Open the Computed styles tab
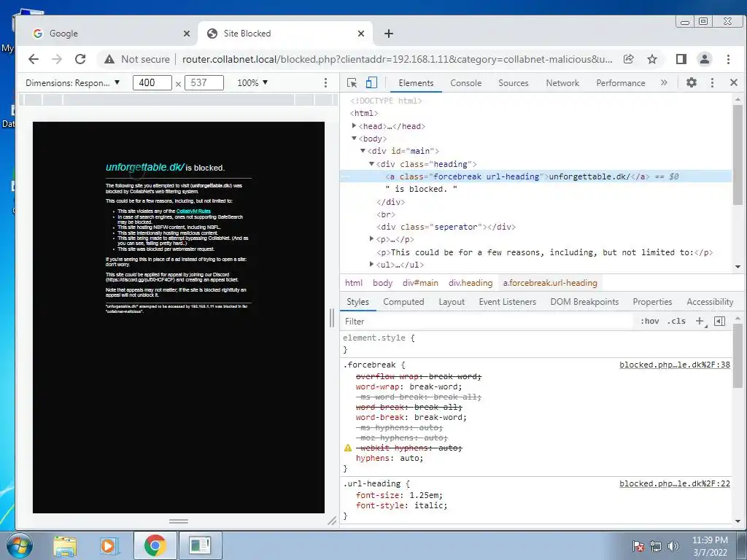The image size is (747, 560). (403, 301)
